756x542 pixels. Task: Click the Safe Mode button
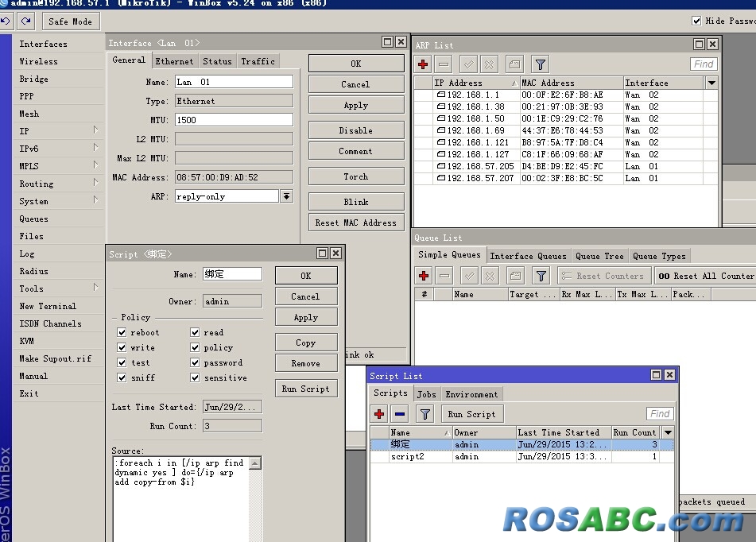[x=71, y=21]
